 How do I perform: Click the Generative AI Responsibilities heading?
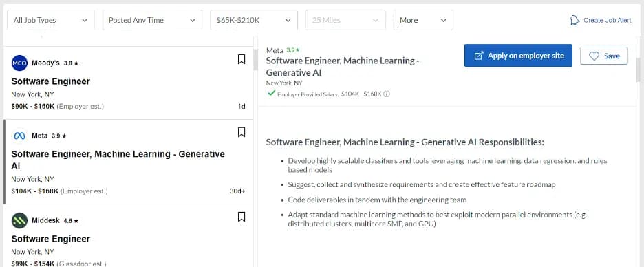405,142
